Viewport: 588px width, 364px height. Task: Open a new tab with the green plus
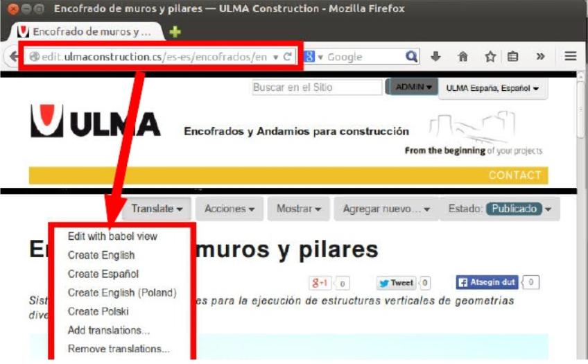[175, 32]
